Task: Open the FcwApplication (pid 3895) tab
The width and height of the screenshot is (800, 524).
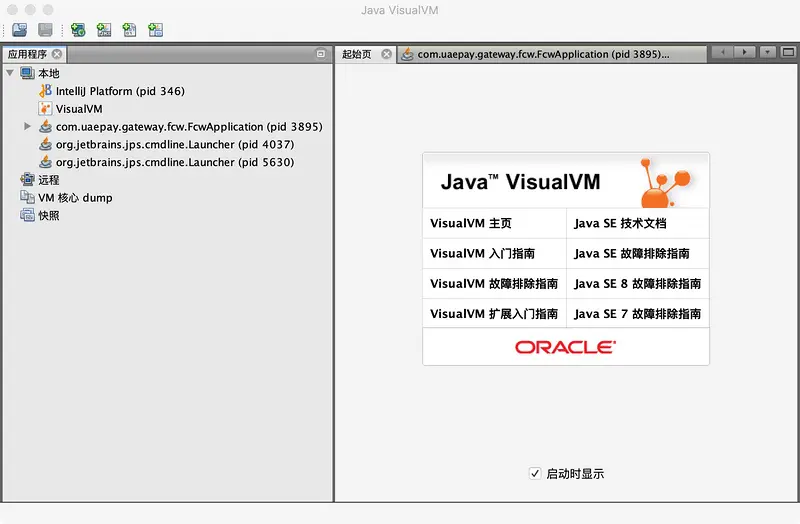Action: point(543,54)
